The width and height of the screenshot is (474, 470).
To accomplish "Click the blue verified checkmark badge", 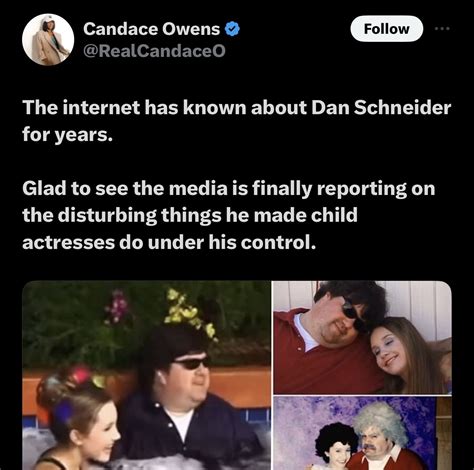I will (x=232, y=29).
